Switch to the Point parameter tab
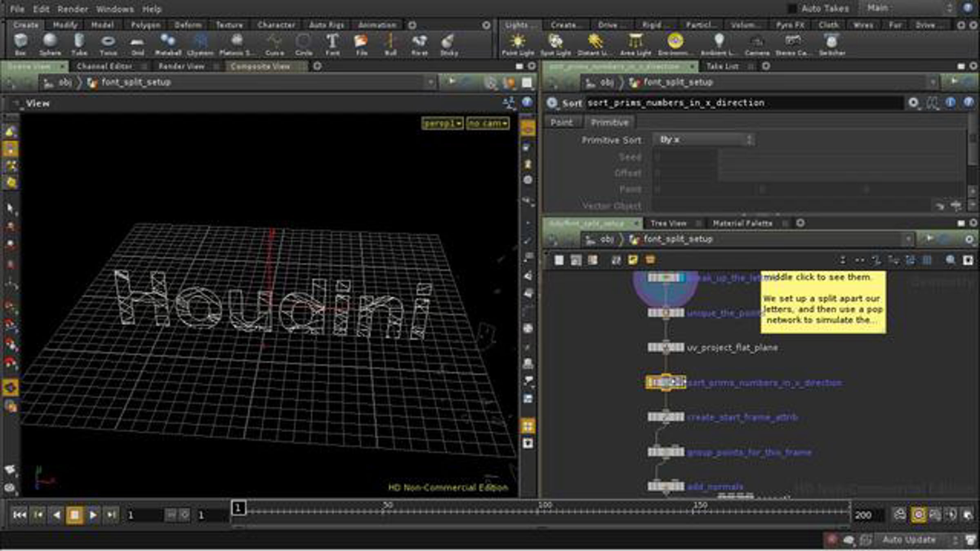980x551 pixels. pyautogui.click(x=561, y=122)
